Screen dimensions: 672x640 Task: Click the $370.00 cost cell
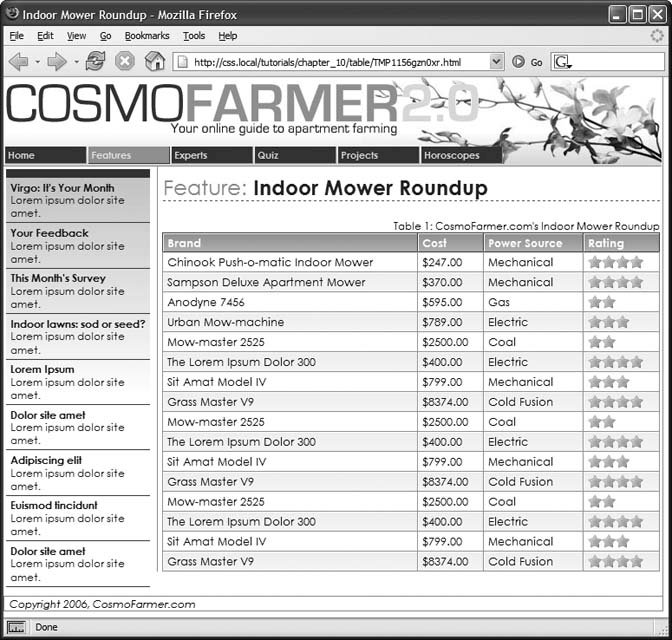click(450, 282)
